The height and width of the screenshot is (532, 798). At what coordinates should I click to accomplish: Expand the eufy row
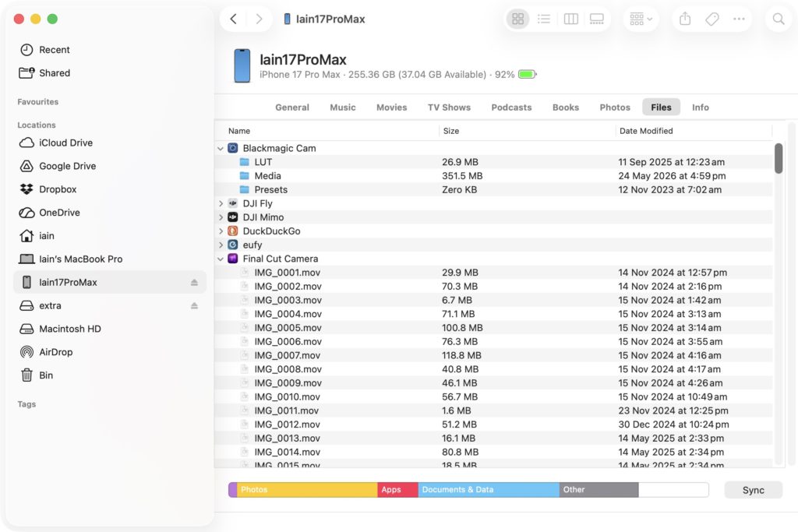[x=221, y=245]
